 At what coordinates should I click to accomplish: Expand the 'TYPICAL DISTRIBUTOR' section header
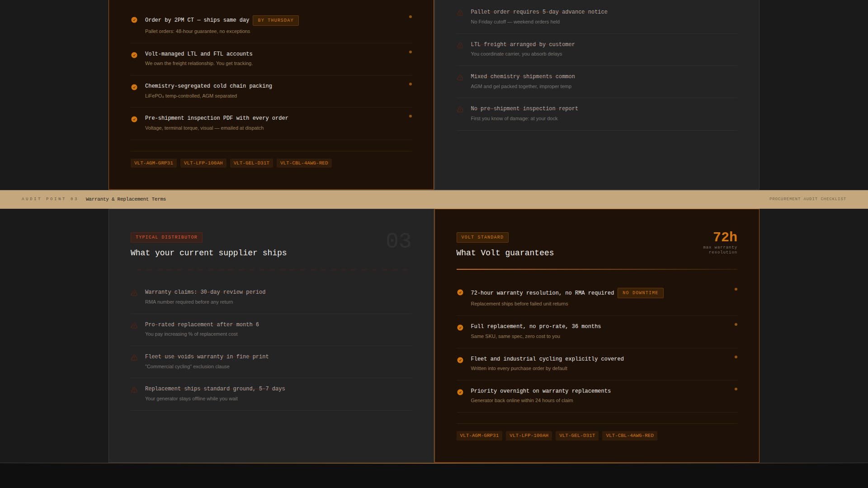[166, 237]
